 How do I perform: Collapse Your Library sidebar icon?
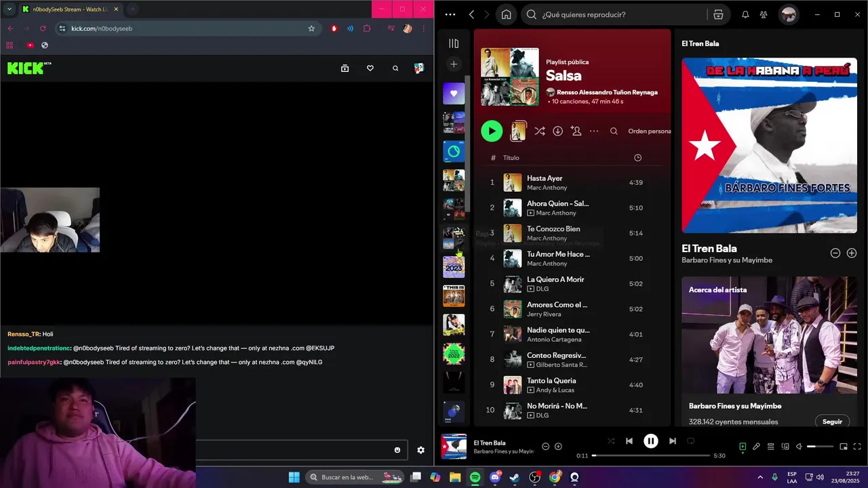coord(454,43)
